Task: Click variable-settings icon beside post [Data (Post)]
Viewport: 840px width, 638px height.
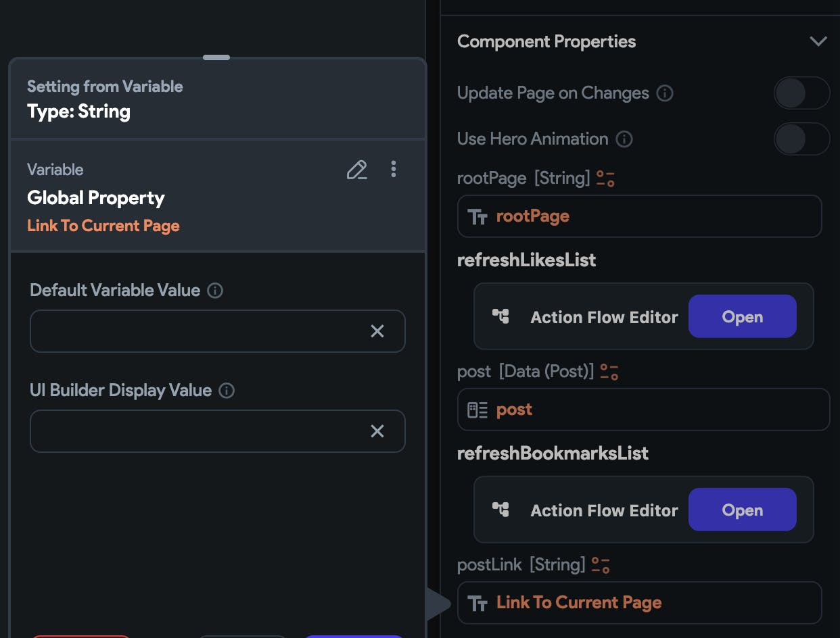Action: tap(609, 372)
